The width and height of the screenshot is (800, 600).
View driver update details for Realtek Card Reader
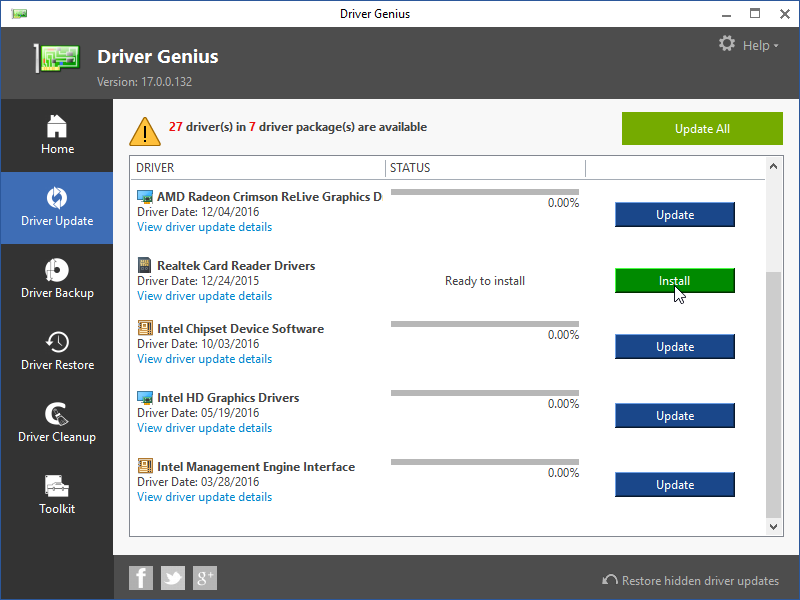(205, 296)
